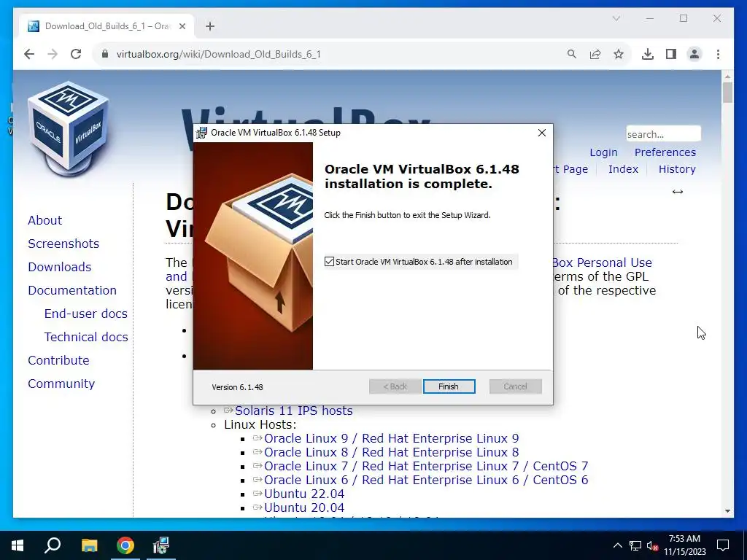Uncheck Start Oracle VM VirtualBox after installation

click(329, 262)
